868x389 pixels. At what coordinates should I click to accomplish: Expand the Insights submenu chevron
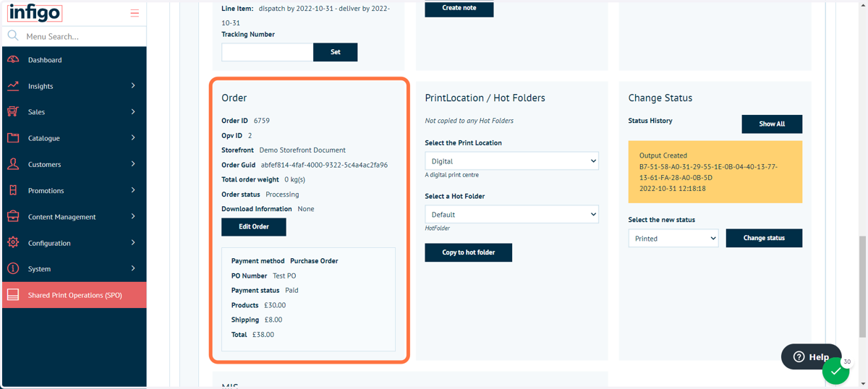click(x=133, y=85)
